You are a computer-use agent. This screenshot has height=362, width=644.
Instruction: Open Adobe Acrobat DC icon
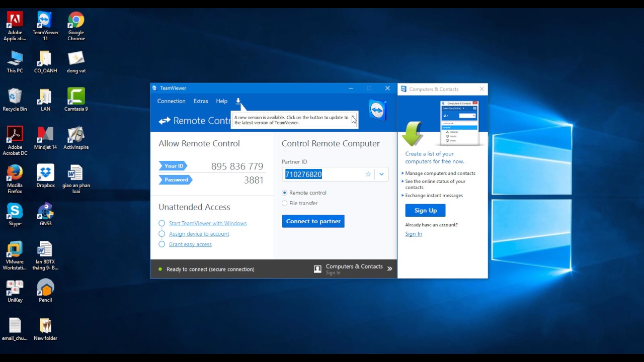(x=15, y=141)
